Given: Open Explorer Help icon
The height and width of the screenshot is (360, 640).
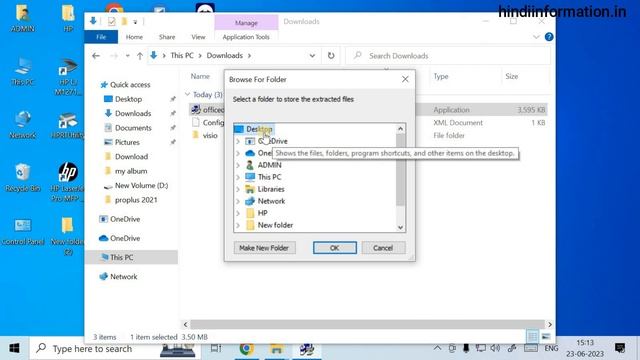Looking at the screenshot, I should coord(549,37).
